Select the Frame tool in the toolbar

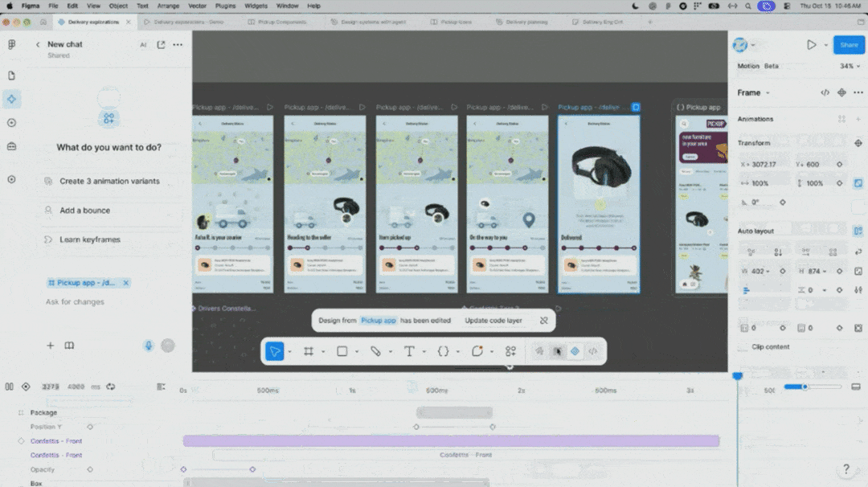(309, 351)
